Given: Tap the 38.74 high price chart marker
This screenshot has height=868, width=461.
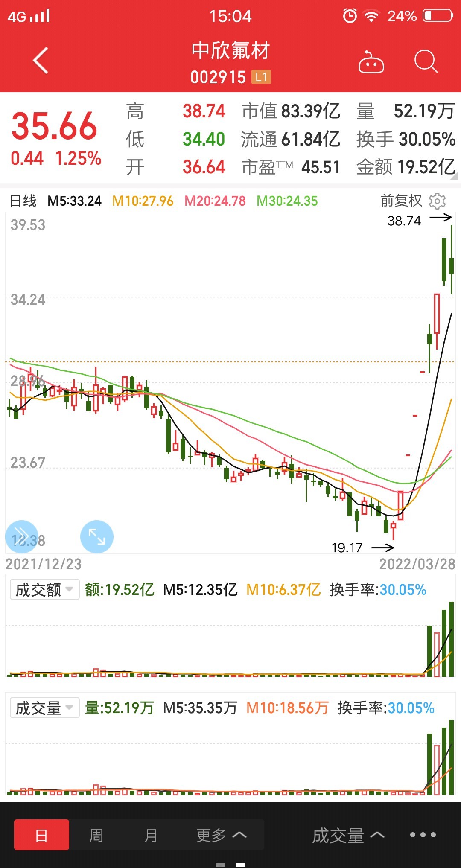Looking at the screenshot, I should [404, 221].
